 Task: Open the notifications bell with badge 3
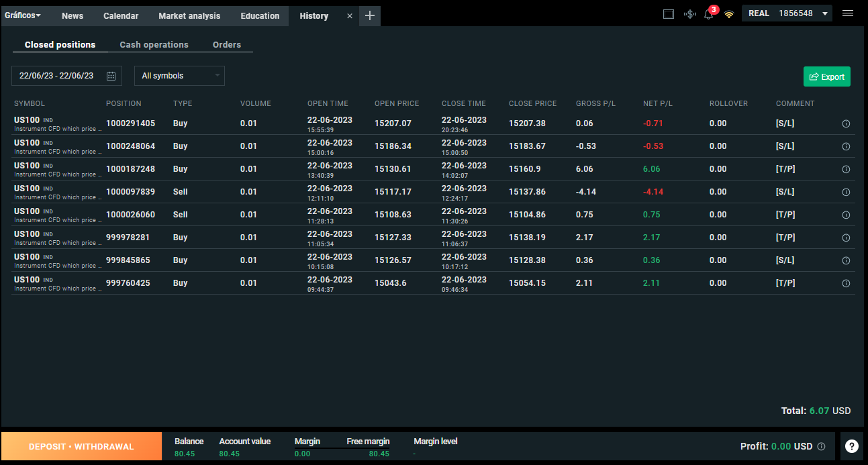pyautogui.click(x=709, y=13)
